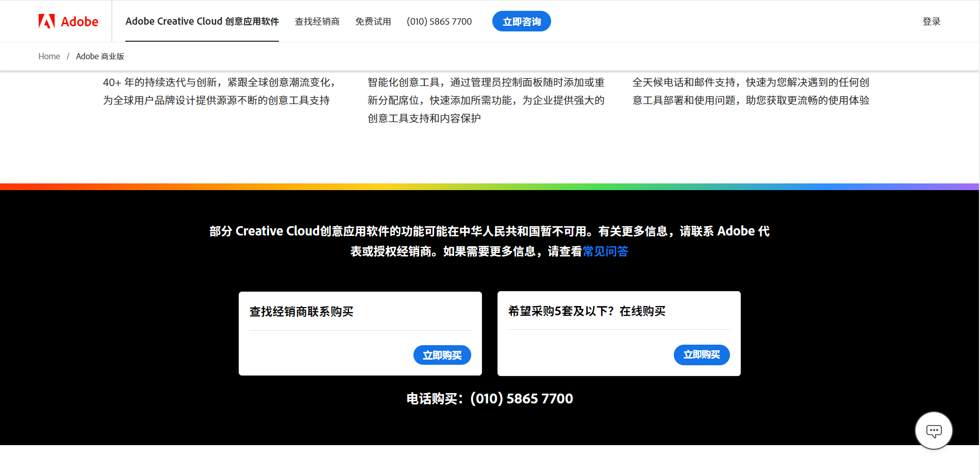Click the 电话购买：(010) 5865 7700 text
Viewport: 980px width, 475px height.
pos(490,399)
